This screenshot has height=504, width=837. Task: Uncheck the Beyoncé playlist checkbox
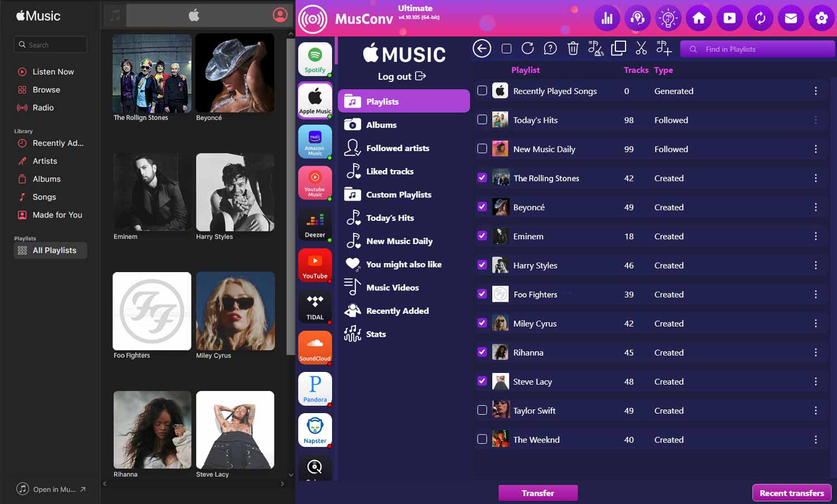pos(482,206)
